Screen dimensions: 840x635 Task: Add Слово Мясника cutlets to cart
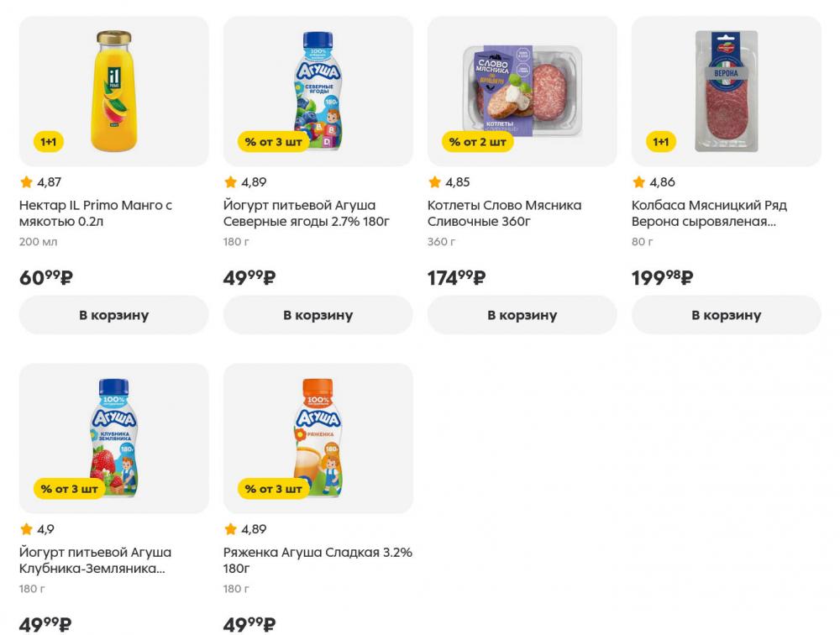(522, 315)
